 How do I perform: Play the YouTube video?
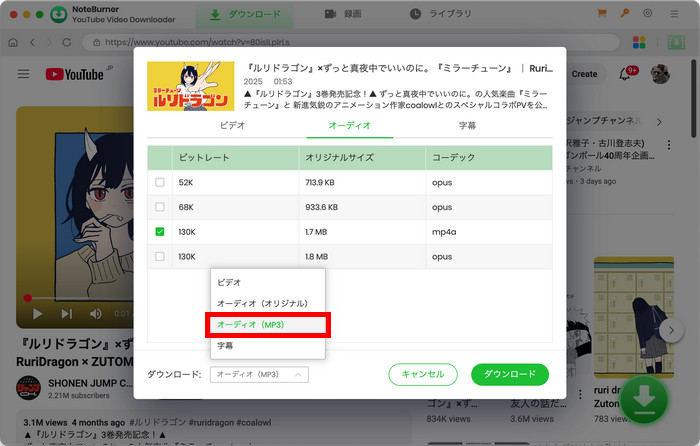[x=38, y=314]
